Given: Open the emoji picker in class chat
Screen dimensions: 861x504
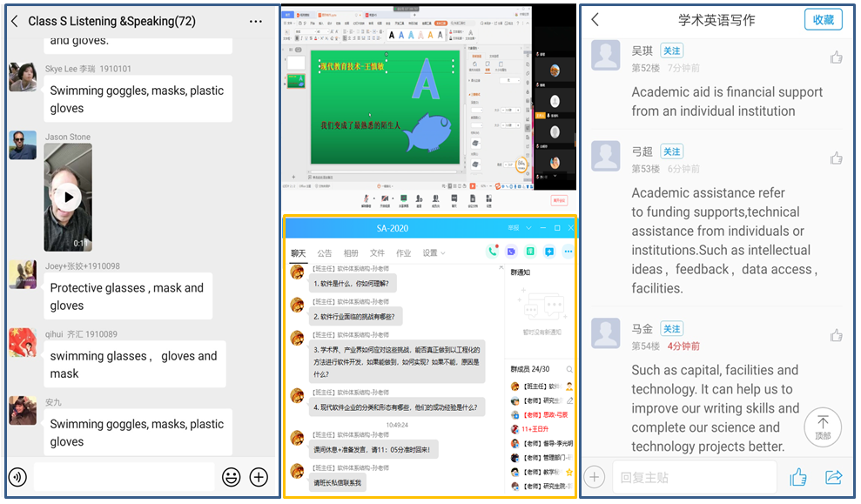Looking at the screenshot, I should 231,477.
